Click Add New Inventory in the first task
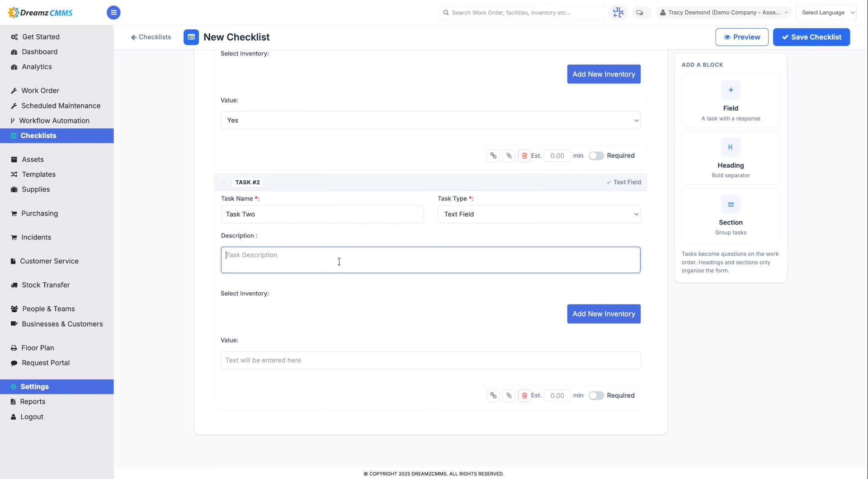 coord(604,74)
